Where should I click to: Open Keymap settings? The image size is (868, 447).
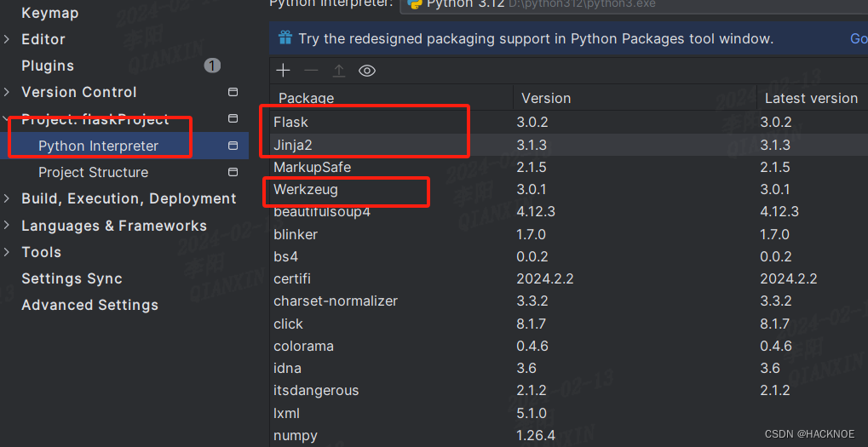[x=49, y=13]
